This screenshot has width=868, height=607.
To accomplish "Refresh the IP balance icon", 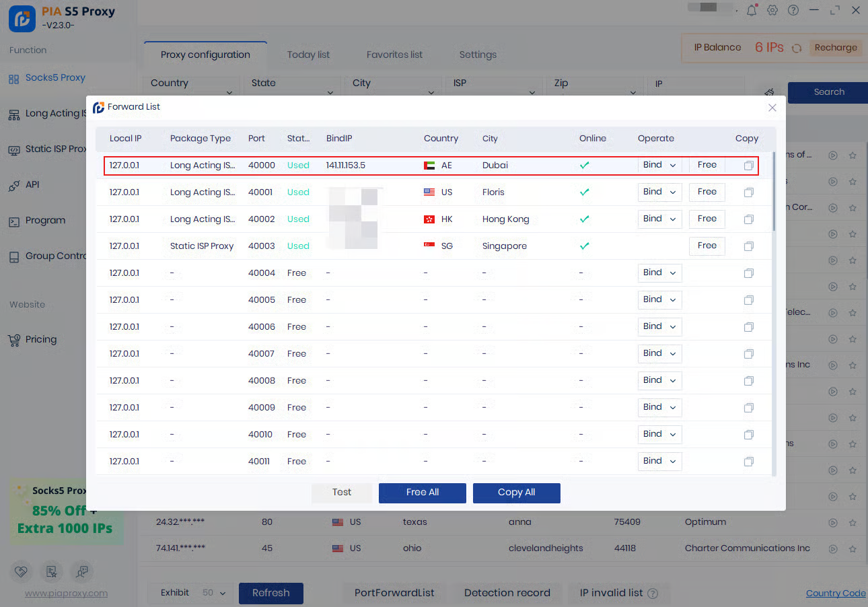I will coord(797,48).
